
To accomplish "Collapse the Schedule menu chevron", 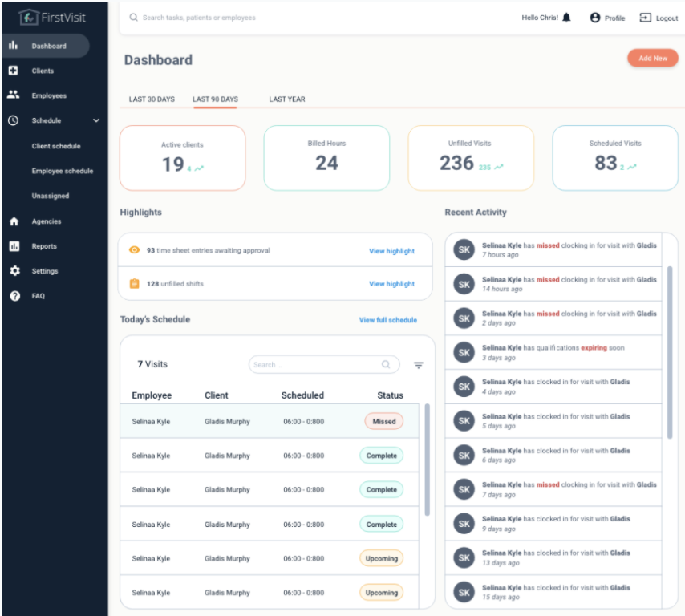I will click(x=96, y=120).
